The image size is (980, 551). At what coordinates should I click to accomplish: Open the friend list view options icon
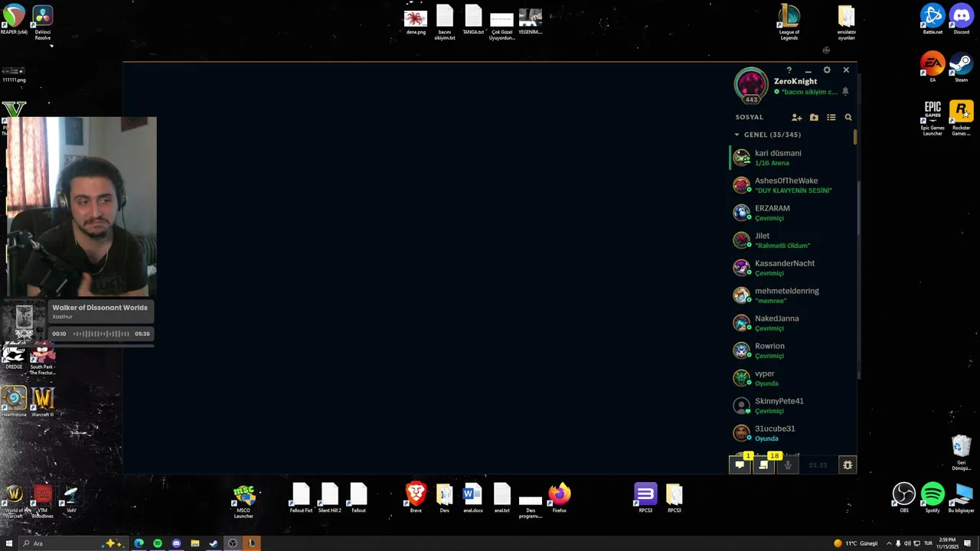(831, 117)
